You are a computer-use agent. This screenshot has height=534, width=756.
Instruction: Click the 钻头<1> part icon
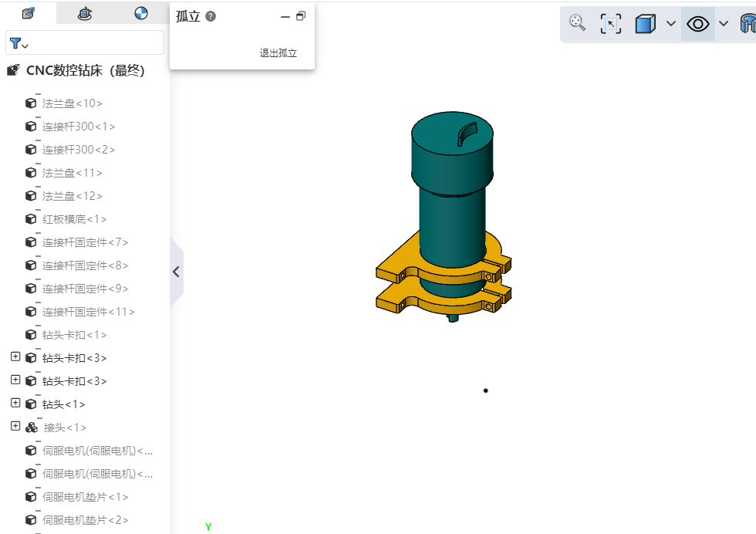coord(31,404)
